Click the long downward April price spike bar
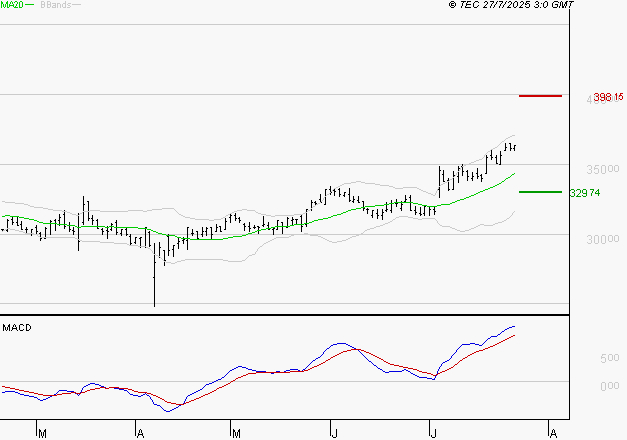Screen dimensions: 627x440 tap(154, 274)
